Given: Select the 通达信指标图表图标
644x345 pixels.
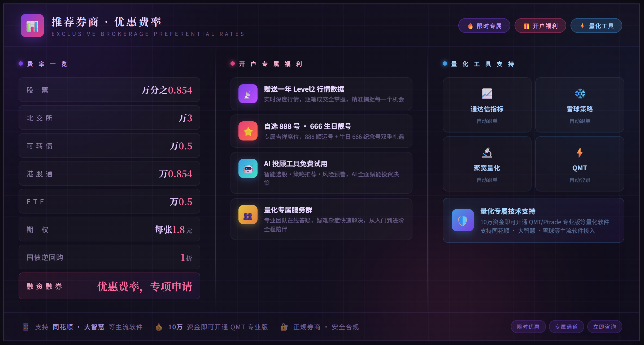Looking at the screenshot, I should [x=487, y=94].
